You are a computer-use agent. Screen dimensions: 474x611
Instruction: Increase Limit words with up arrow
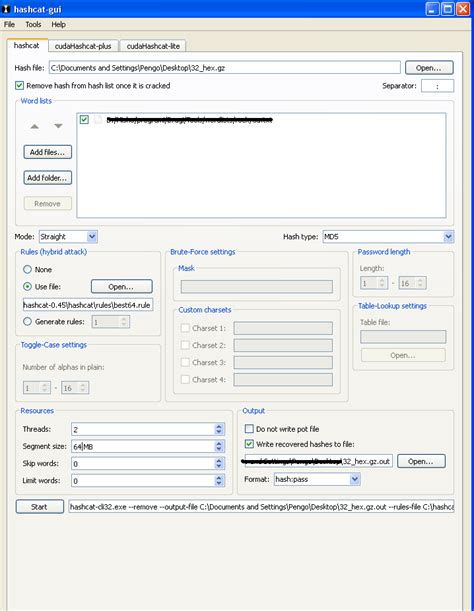219,478
